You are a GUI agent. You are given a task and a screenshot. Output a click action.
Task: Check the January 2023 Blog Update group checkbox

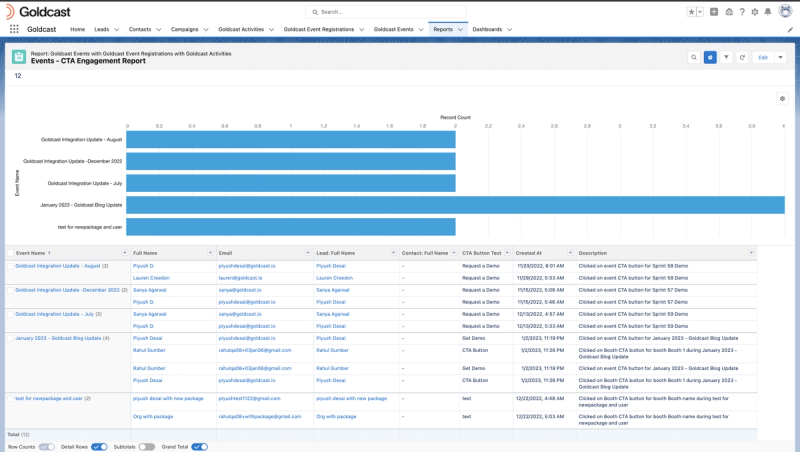tap(10, 338)
